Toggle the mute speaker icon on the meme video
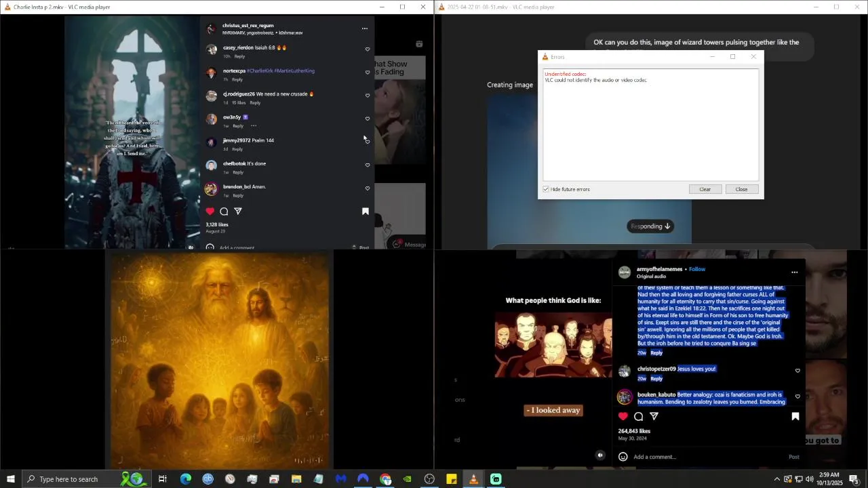The width and height of the screenshot is (868, 488). click(x=600, y=455)
